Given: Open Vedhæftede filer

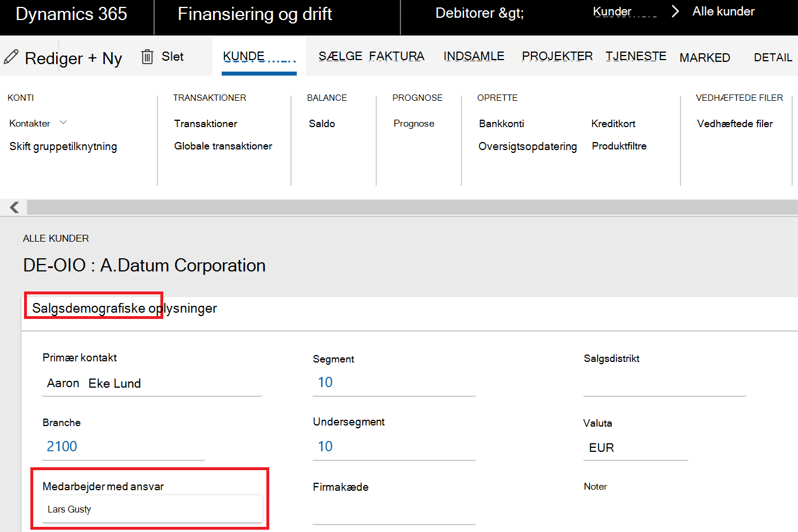Looking at the screenshot, I should pyautogui.click(x=734, y=124).
